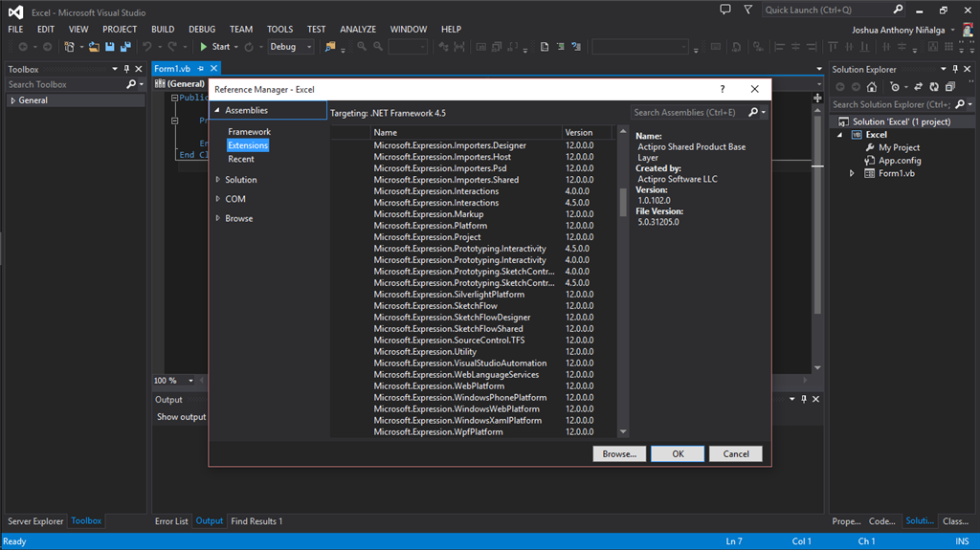Screen dimensions: 980x550
Task: Click the Open File folder icon
Action: 94,47
